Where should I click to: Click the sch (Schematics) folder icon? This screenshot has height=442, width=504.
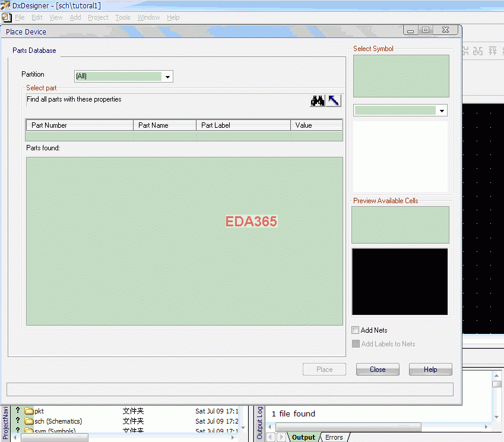pos(29,421)
